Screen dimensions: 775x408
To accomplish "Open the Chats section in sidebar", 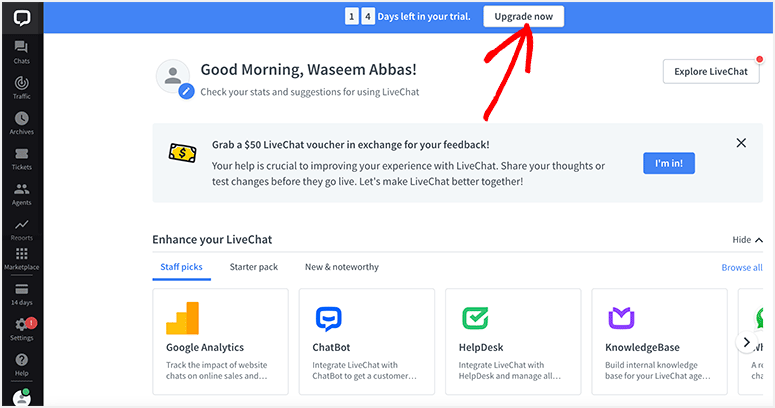I will [21, 52].
